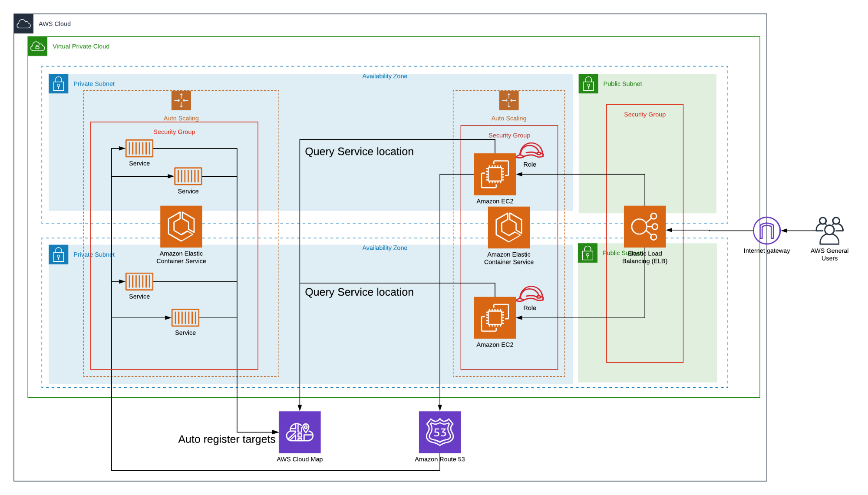Click the right Auto Scaling icon
Screen dimensions: 868x495
(x=508, y=100)
